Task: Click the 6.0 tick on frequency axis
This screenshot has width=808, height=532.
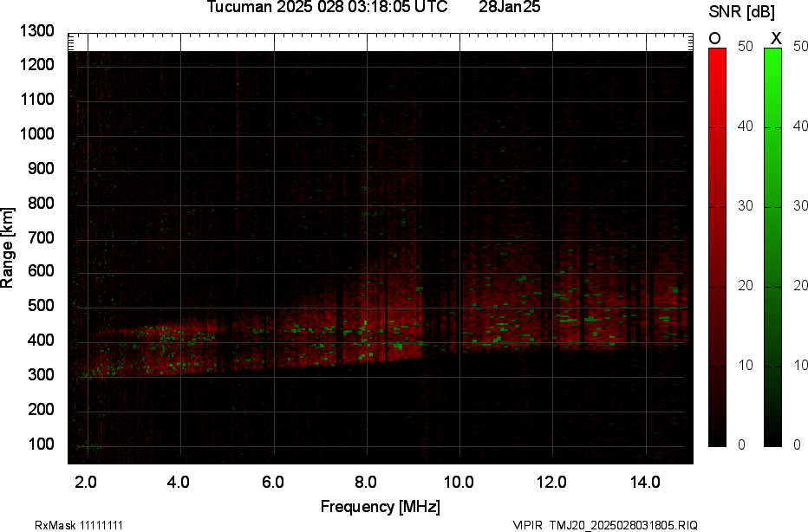Action: pos(273,482)
